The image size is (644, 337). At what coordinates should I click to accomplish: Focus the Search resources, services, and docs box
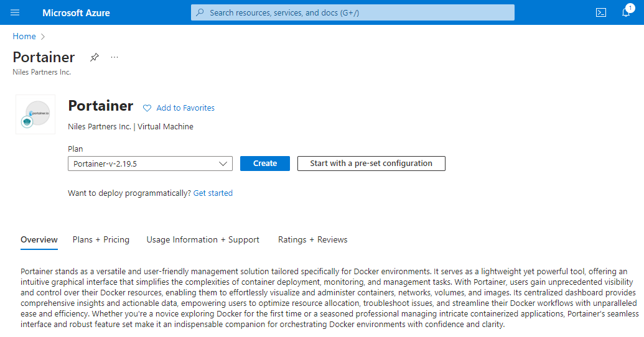pyautogui.click(x=352, y=12)
